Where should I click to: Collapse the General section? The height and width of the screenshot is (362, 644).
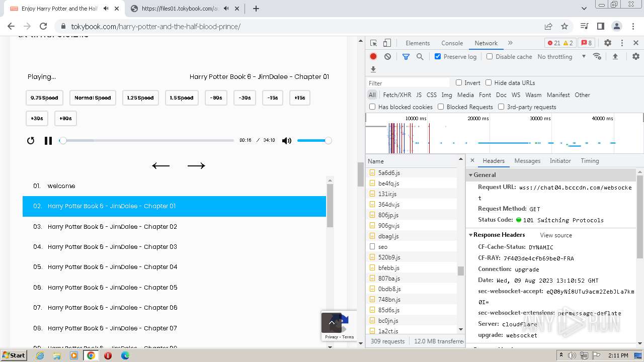pyautogui.click(x=471, y=175)
